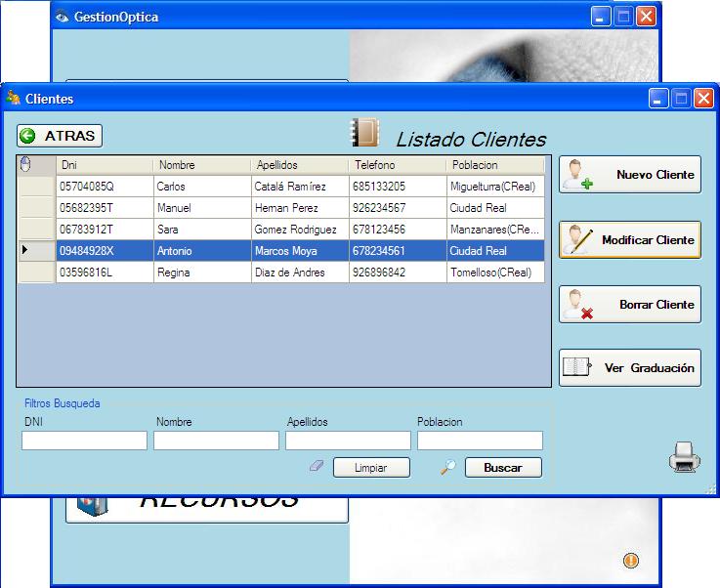Open Ver Graduación for selected client
The image size is (720, 588).
click(630, 367)
